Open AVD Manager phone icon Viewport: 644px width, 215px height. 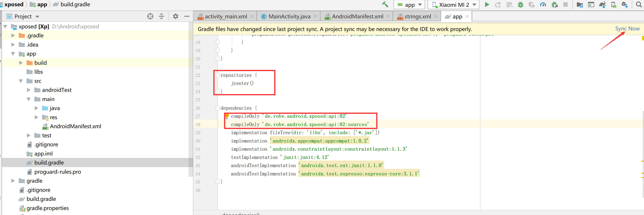tap(614, 4)
